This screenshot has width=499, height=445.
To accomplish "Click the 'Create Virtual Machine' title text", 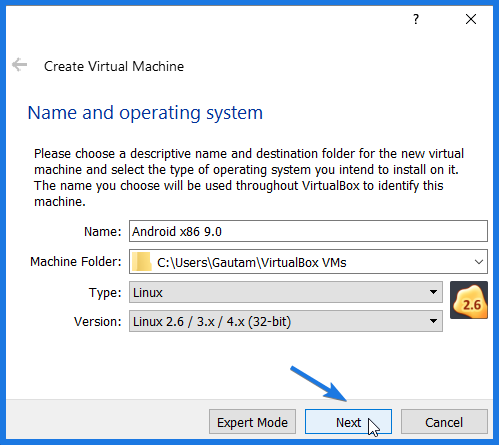I will tap(114, 66).
